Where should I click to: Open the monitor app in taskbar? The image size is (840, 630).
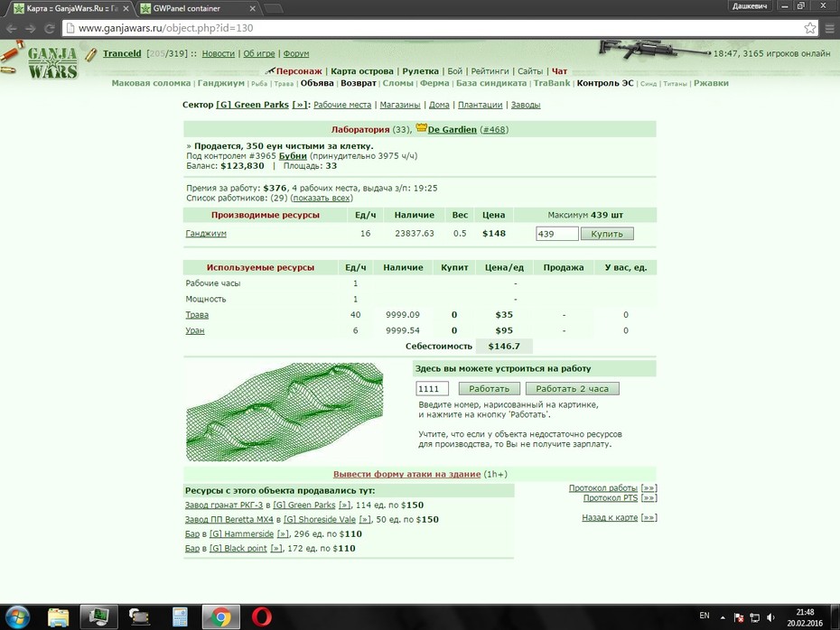[x=98, y=617]
